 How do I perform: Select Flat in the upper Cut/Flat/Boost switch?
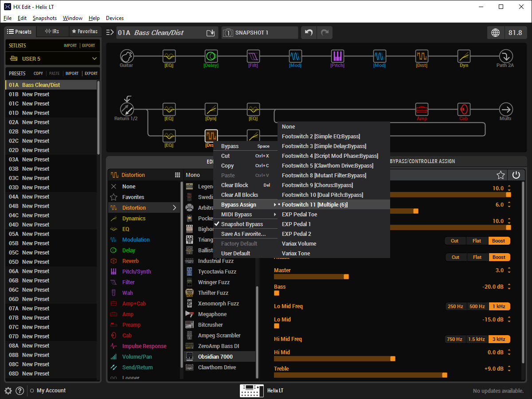coord(477,241)
